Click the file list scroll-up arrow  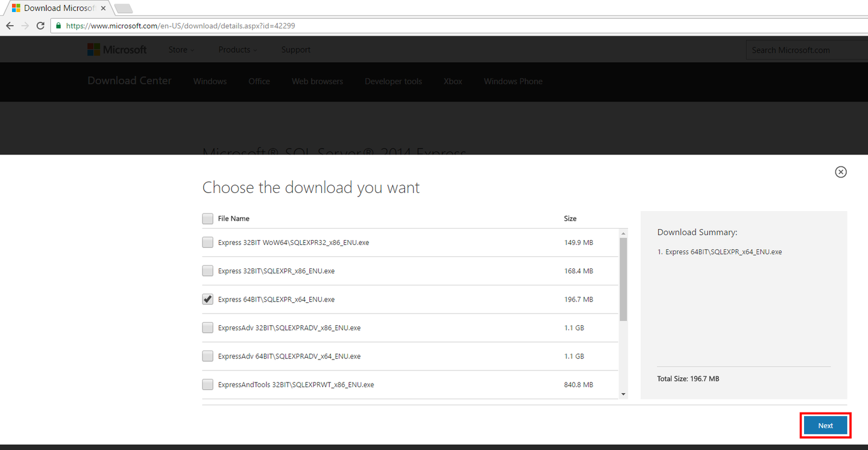click(x=623, y=233)
